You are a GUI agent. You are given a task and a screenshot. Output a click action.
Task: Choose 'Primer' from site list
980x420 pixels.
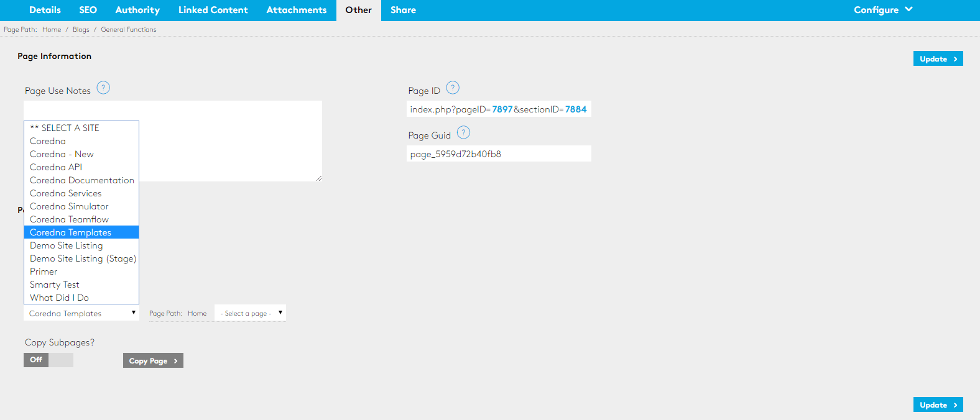[x=81, y=272]
